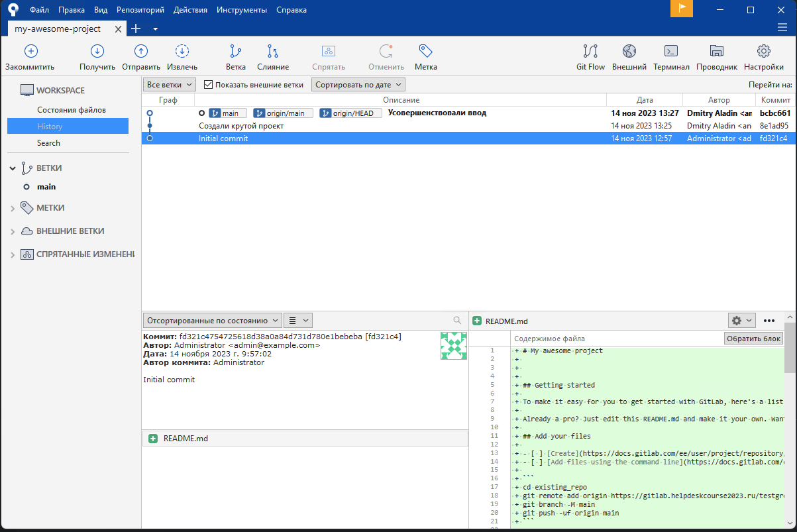Viewport: 797px width, 532px height.
Task: Open the Сортировать по дате dropdown
Action: click(358, 85)
